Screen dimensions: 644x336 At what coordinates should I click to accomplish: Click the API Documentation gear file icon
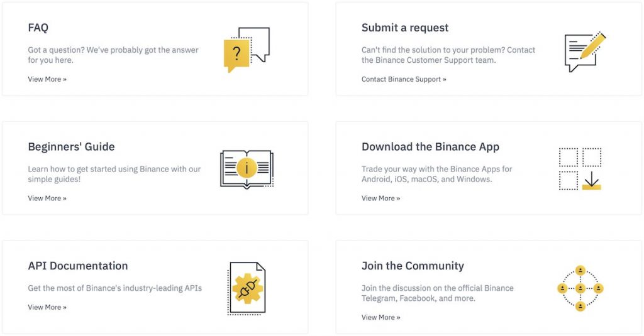click(x=247, y=288)
